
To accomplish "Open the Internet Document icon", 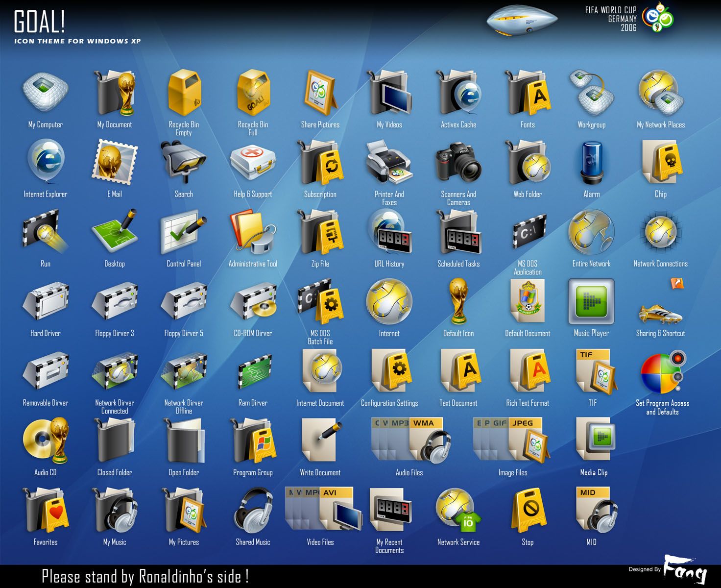I will (x=321, y=370).
